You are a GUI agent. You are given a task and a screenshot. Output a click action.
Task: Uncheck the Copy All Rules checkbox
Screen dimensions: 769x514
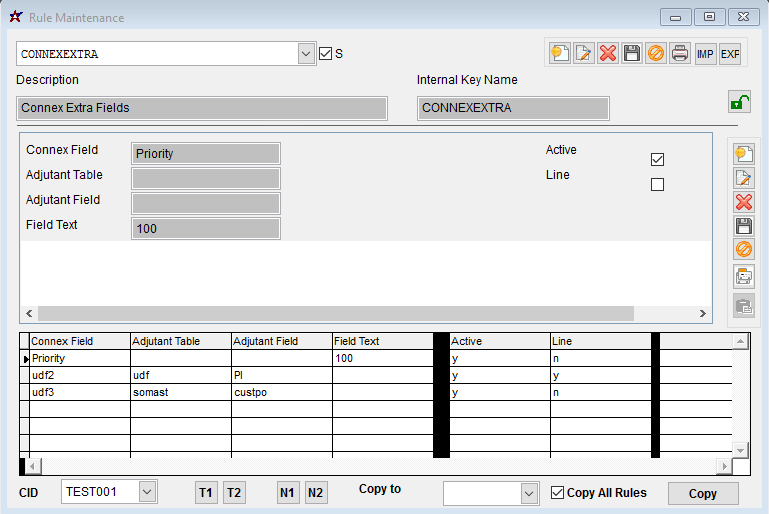[x=558, y=492]
